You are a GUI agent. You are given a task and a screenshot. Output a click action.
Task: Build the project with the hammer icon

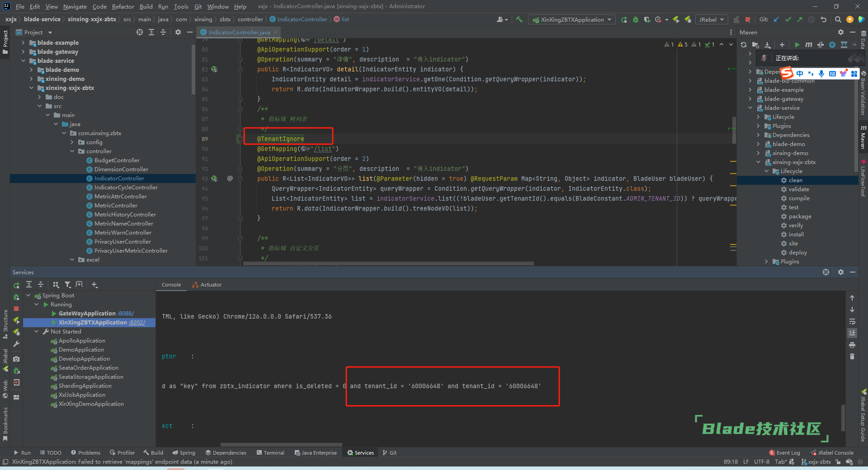[x=519, y=19]
